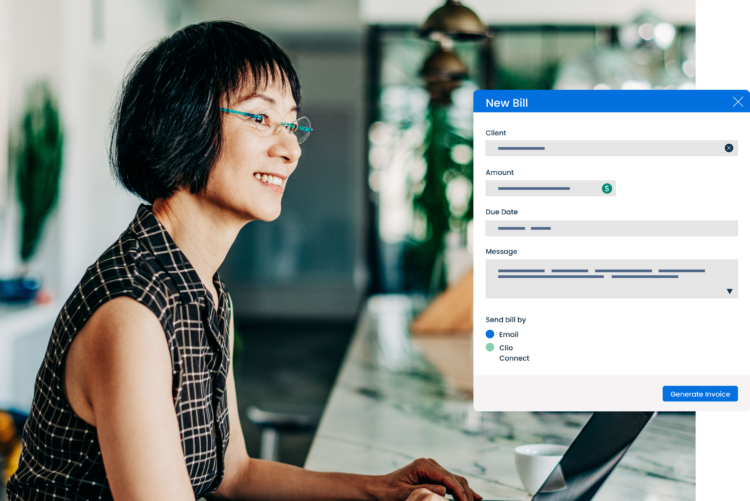Click the Message field label
This screenshot has width=750, height=501.
pyautogui.click(x=501, y=252)
